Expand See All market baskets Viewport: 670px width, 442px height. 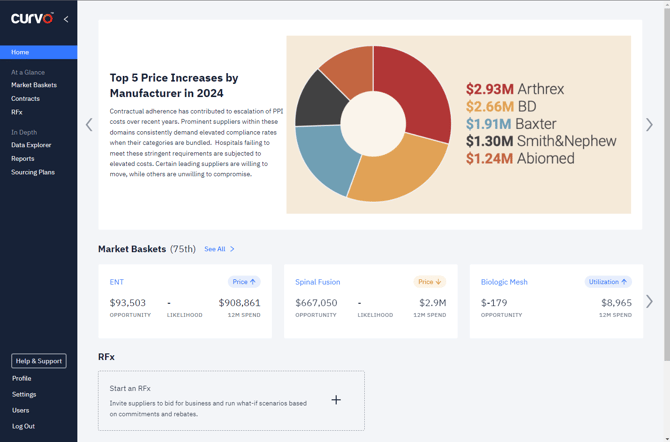(x=219, y=249)
